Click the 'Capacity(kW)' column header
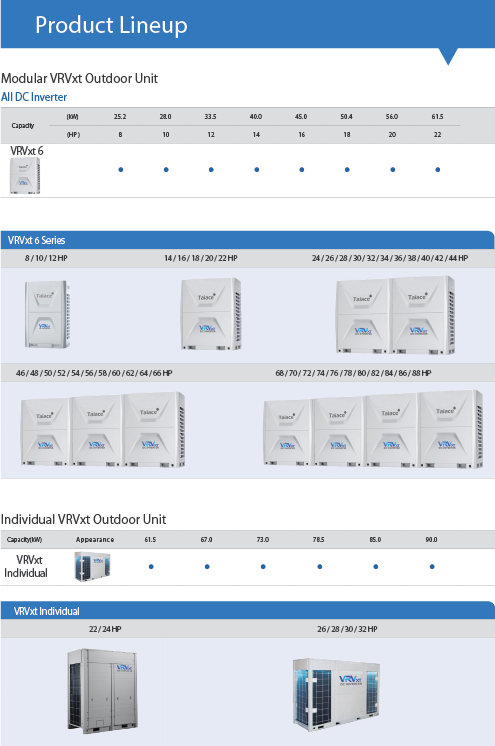This screenshot has height=746, width=495. point(24,540)
